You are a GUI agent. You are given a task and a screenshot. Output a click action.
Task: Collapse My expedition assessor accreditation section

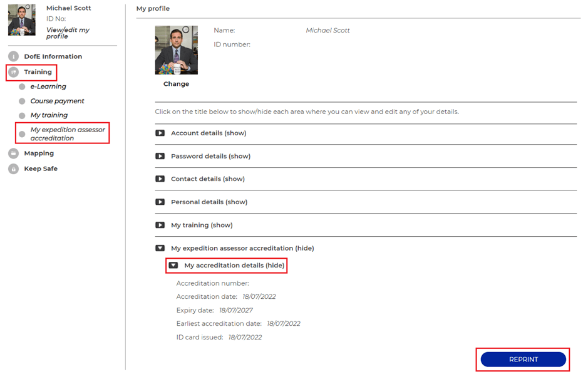click(x=160, y=248)
